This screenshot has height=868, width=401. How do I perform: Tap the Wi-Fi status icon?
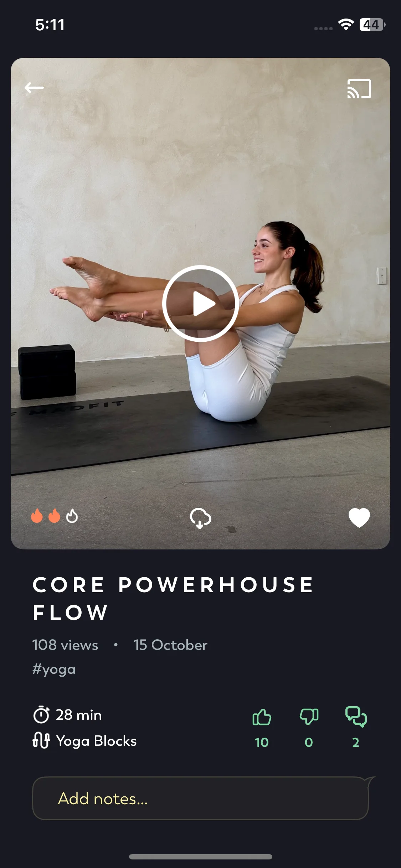346,25
